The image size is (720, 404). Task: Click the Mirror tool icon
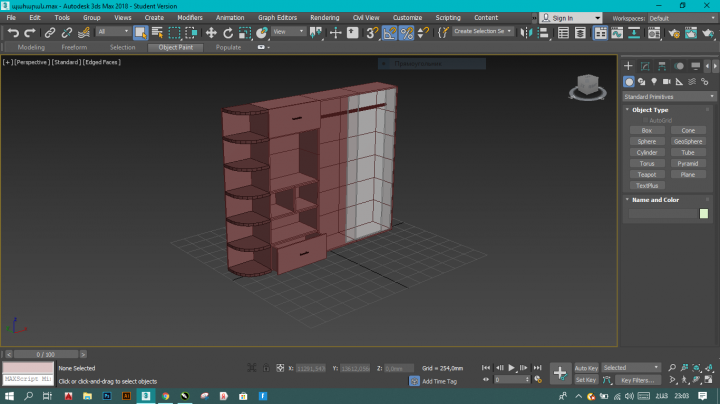coord(526,32)
